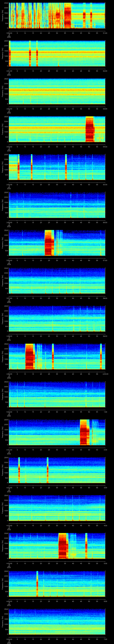Click the narrow burst in the 4:05 panel
Screen dimensions: 114x644
37,584
